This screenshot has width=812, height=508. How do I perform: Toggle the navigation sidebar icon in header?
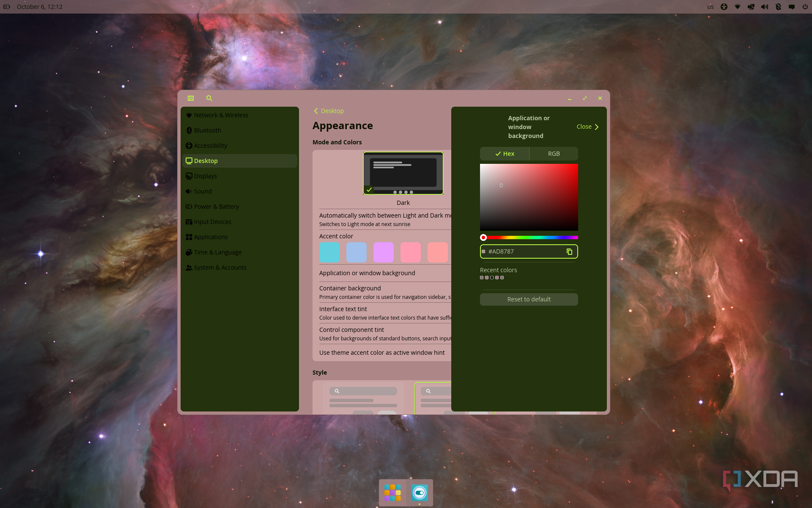(191, 98)
